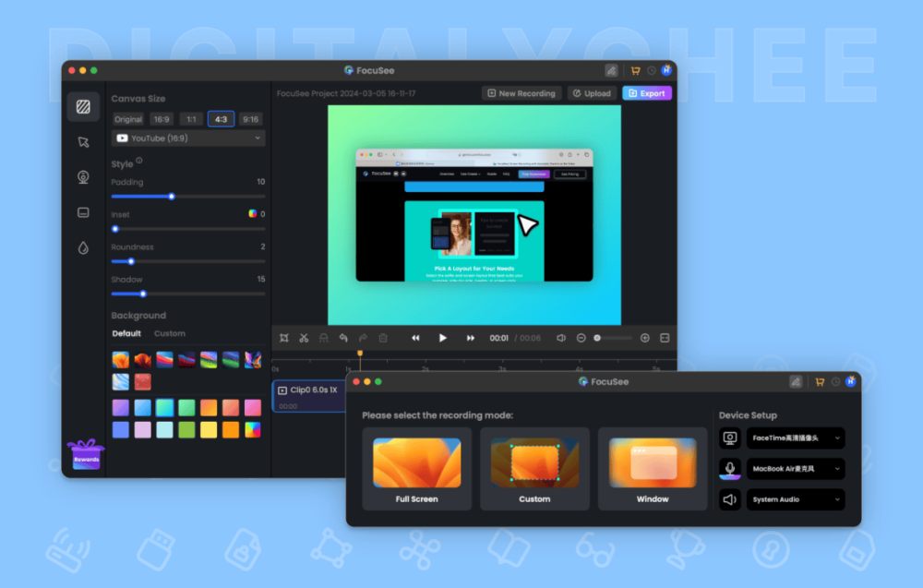Image resolution: width=923 pixels, height=588 pixels.
Task: Select the 1:1 canvas size
Action: point(191,119)
